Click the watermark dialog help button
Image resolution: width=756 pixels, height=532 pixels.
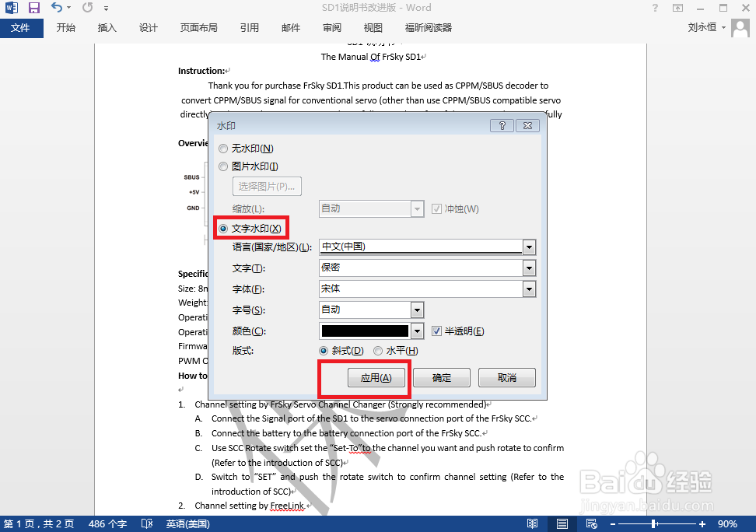[x=502, y=125]
